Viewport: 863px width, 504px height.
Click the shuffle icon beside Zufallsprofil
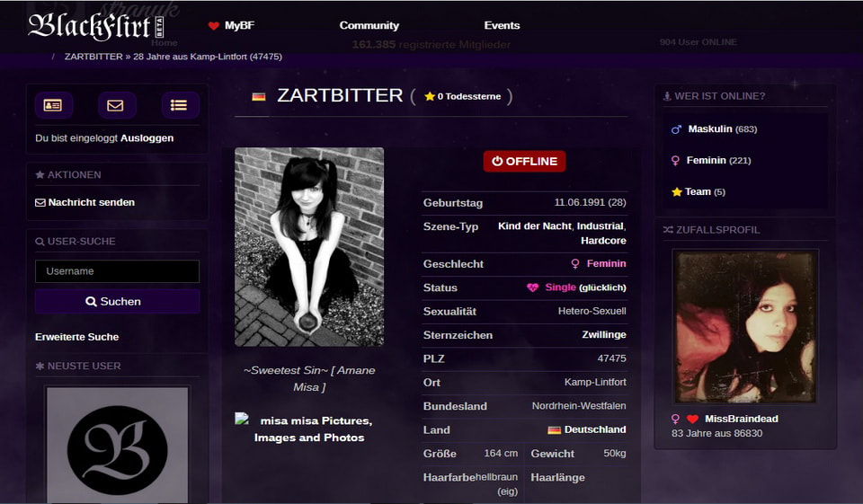(x=668, y=230)
